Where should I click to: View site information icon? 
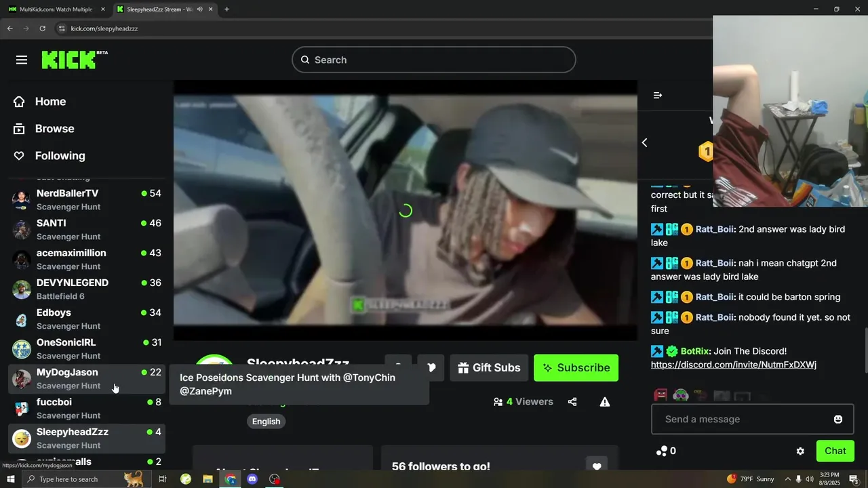pyautogui.click(x=62, y=28)
